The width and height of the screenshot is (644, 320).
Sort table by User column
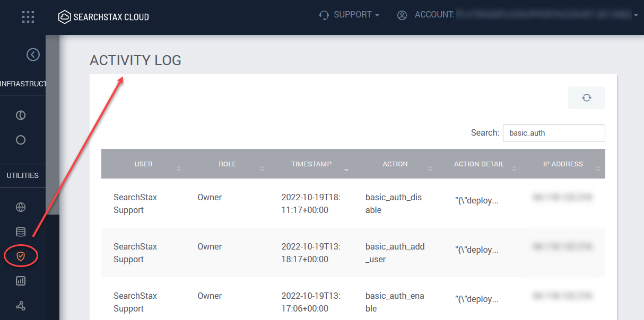[x=143, y=164]
